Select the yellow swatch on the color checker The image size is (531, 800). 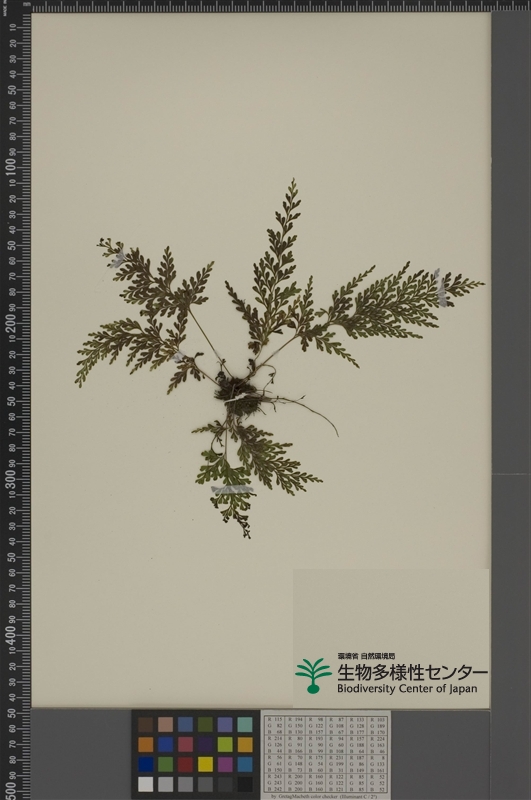[205, 764]
